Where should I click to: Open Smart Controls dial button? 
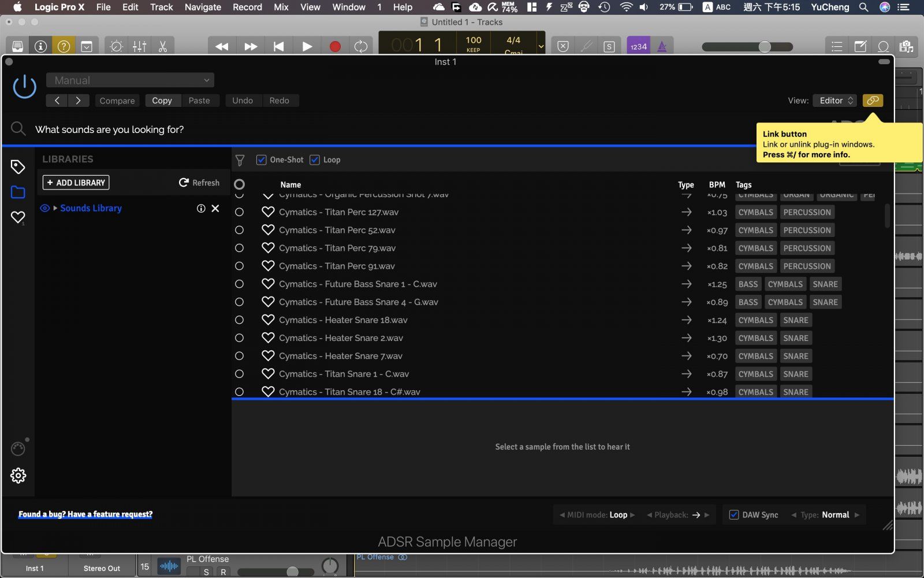[x=116, y=46]
